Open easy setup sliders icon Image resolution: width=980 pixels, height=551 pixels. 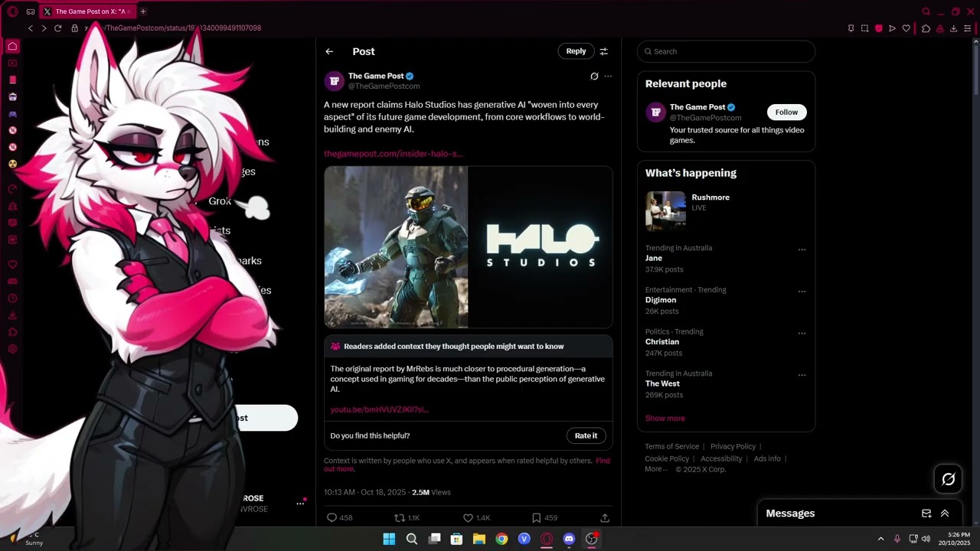click(x=969, y=28)
